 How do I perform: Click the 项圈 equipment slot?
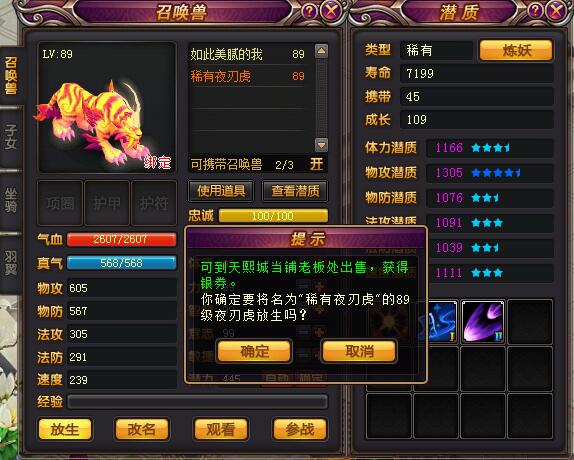click(60, 203)
